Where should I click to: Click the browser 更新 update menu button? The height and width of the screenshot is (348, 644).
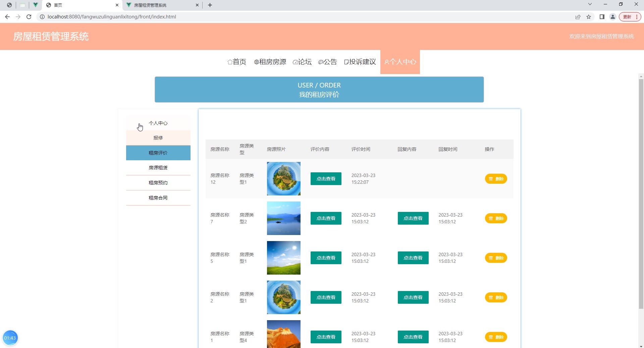630,17
